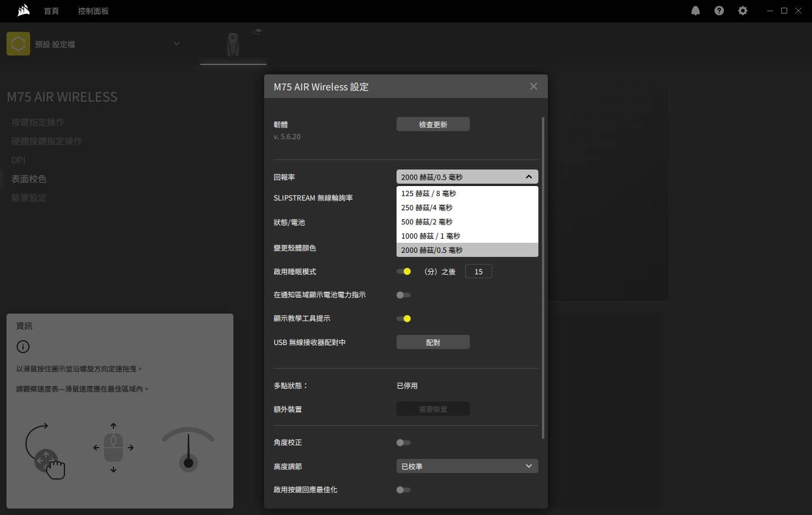Open 控制面板 tab
Screen dimensions: 812x515
[x=93, y=11]
